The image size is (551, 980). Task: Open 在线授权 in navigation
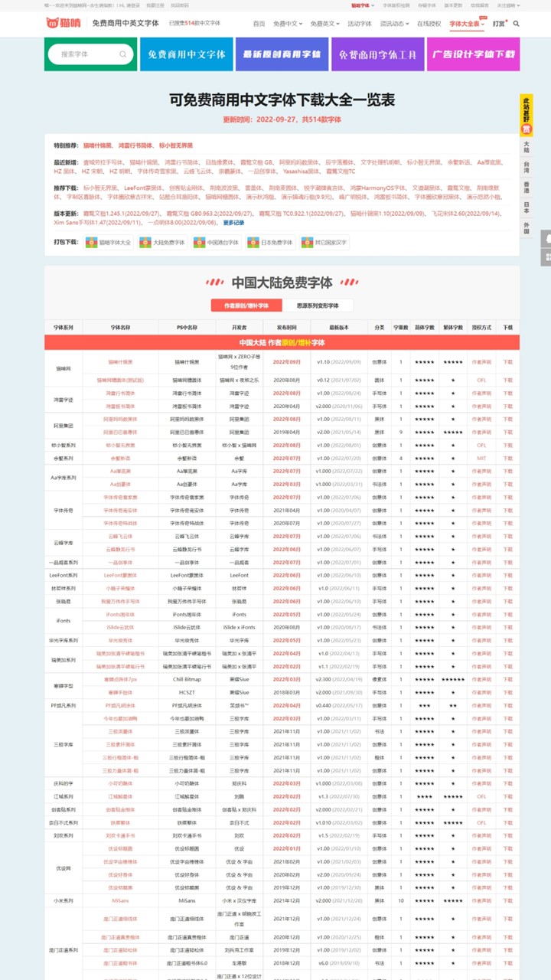tap(429, 24)
